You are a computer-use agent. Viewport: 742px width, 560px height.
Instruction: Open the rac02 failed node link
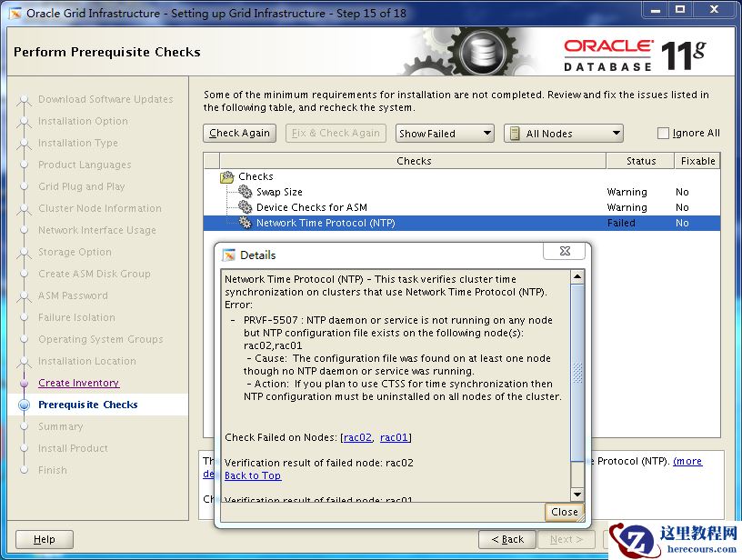pyautogui.click(x=357, y=437)
